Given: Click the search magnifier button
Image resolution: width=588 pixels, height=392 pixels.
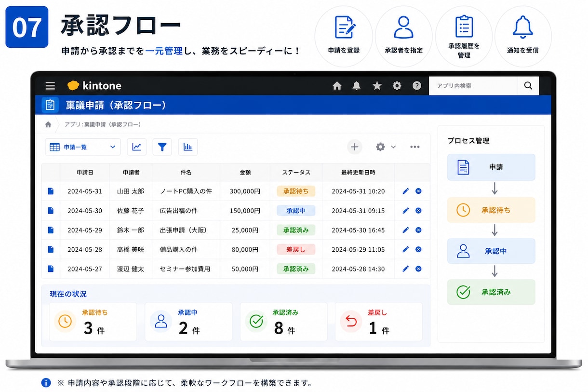Looking at the screenshot, I should tap(528, 86).
